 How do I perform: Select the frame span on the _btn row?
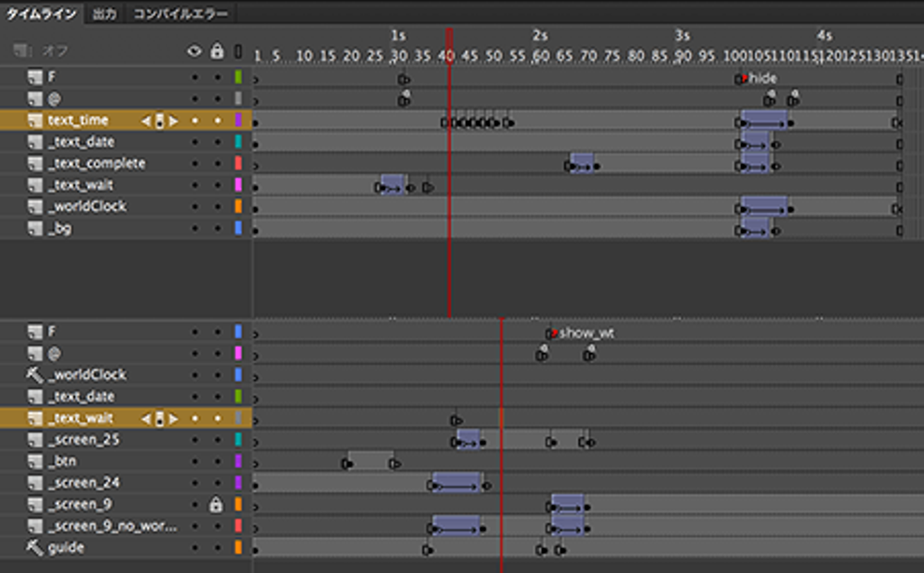point(371,461)
